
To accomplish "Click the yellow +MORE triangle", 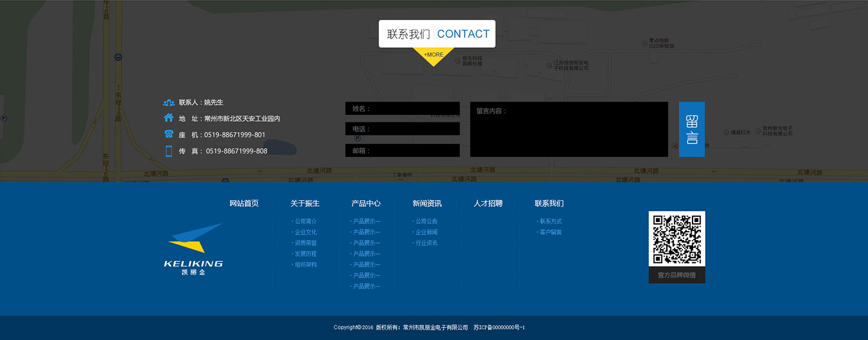I will point(434,56).
